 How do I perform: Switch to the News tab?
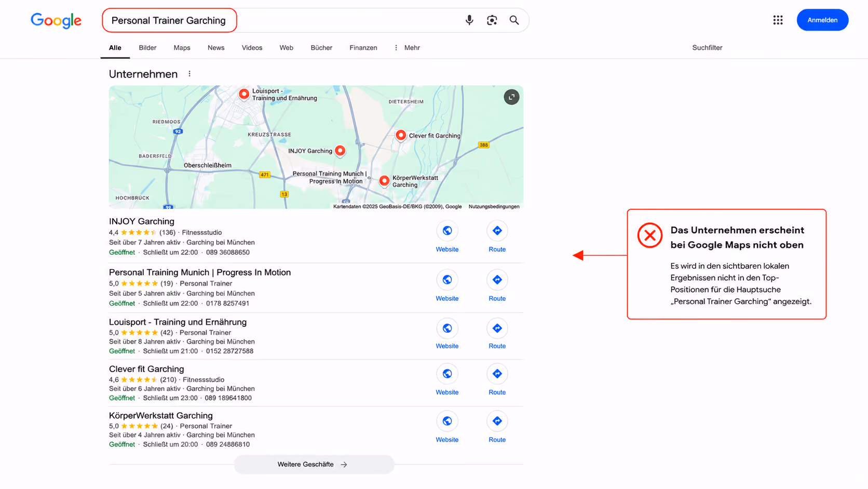(216, 48)
